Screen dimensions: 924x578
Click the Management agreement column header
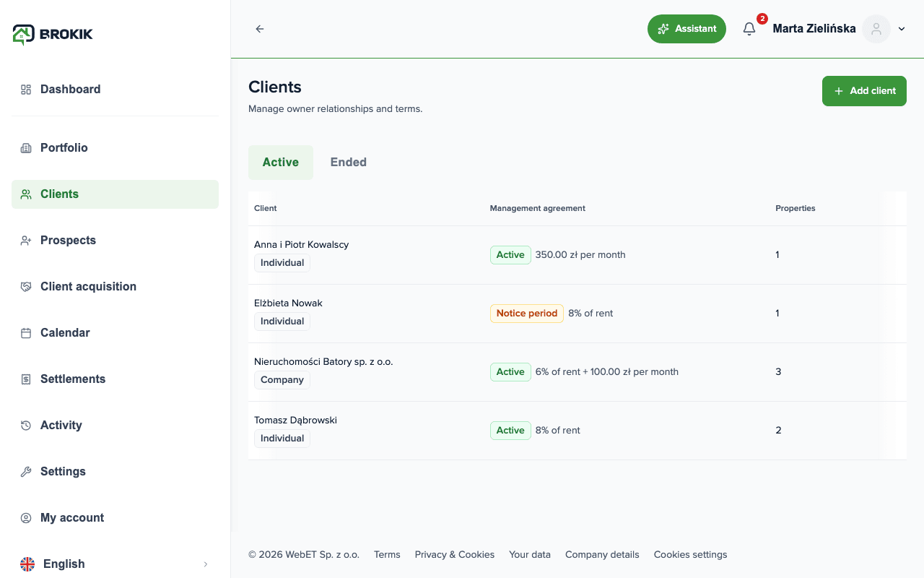tap(538, 208)
